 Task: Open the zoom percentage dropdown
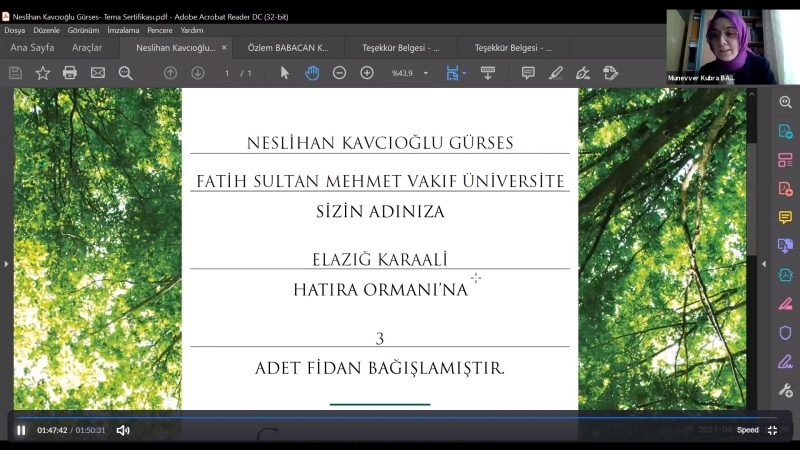coord(425,73)
